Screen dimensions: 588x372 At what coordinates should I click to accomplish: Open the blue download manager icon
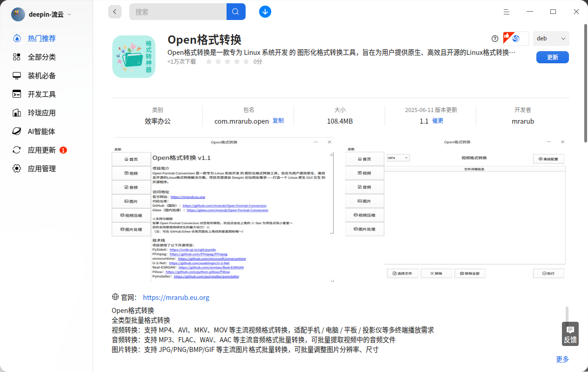[265, 12]
